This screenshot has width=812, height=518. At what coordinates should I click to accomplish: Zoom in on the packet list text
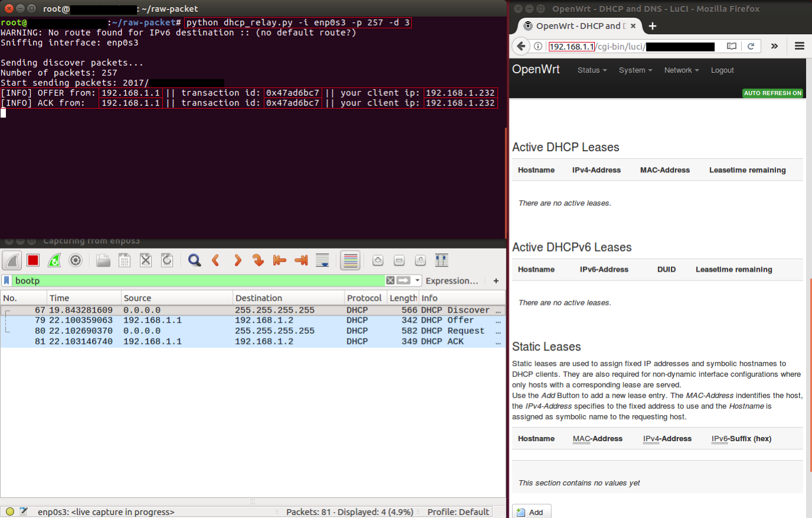pos(377,260)
